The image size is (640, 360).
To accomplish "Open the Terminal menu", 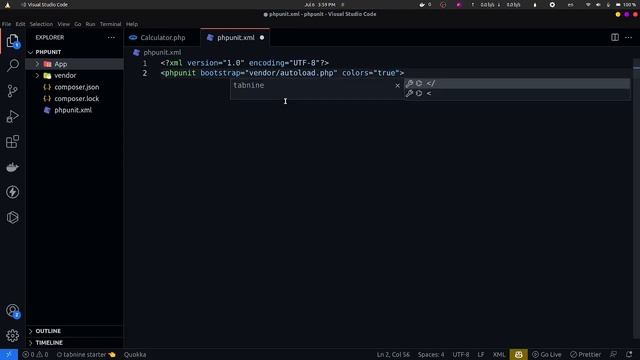I will [x=110, y=24].
